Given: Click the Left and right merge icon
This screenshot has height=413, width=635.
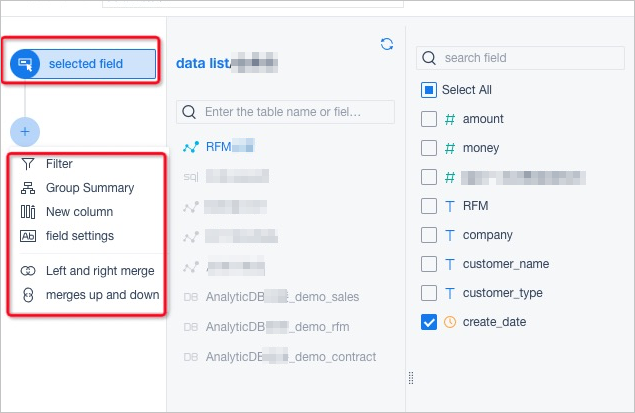Looking at the screenshot, I should point(28,271).
